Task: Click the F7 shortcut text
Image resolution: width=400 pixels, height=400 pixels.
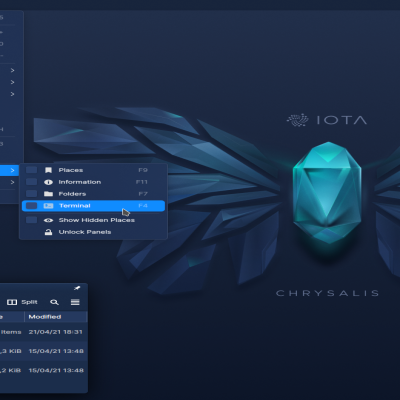Action: [143, 194]
